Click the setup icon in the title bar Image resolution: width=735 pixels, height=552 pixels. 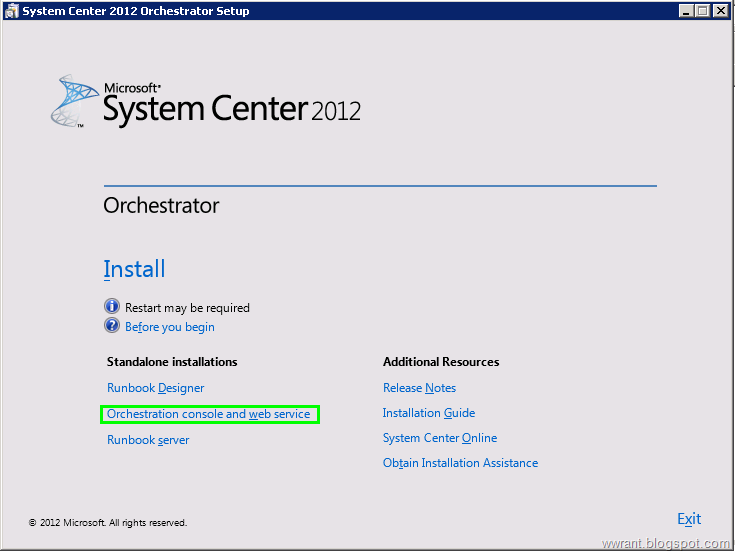click(12, 10)
